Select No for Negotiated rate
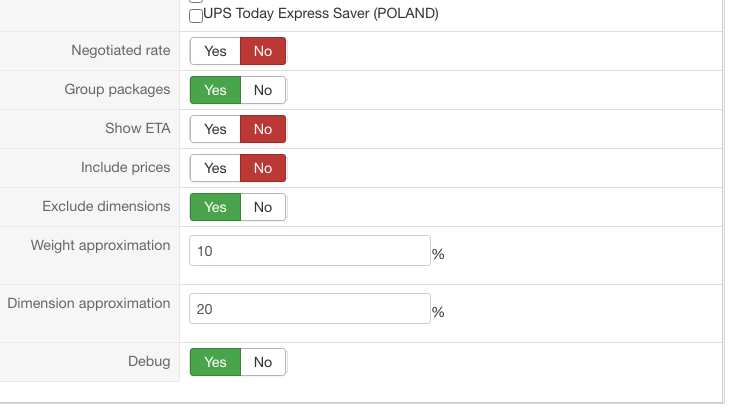The width and height of the screenshot is (750, 417). pyautogui.click(x=263, y=51)
